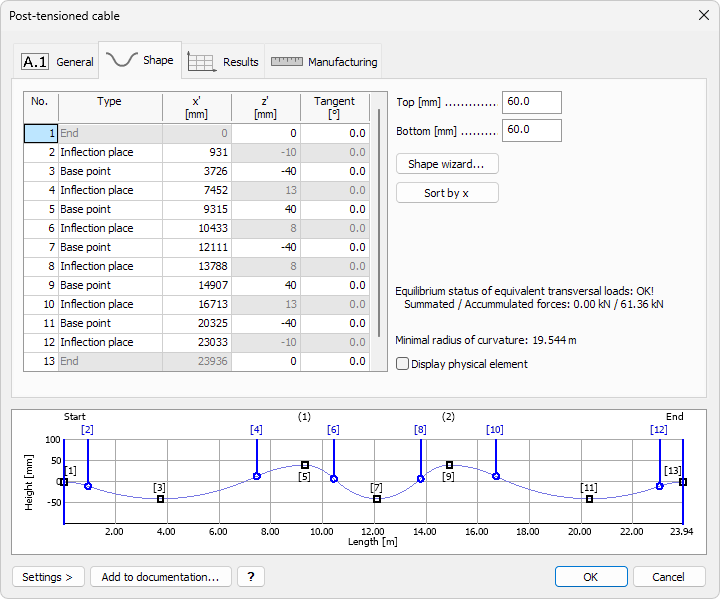Select inflection marker [2] on graph
The image size is (720, 599).
click(x=88, y=486)
